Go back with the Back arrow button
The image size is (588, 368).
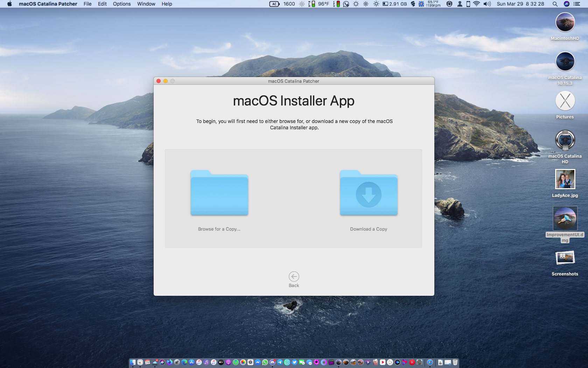pos(294,277)
